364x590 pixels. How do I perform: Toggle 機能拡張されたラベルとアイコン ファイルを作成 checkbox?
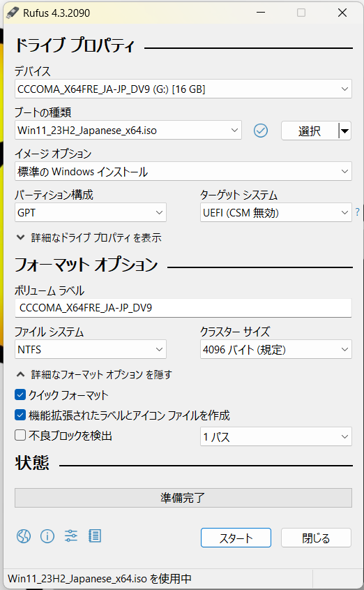(x=20, y=415)
